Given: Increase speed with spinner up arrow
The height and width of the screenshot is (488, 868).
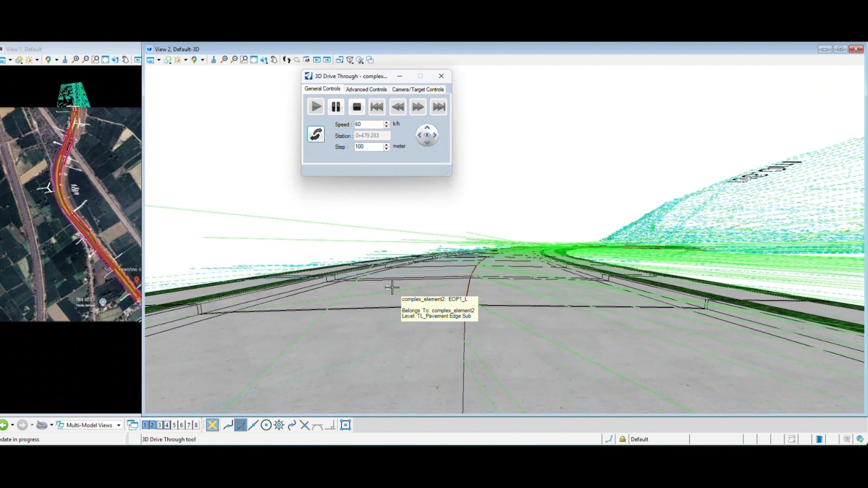Looking at the screenshot, I should 387,123.
